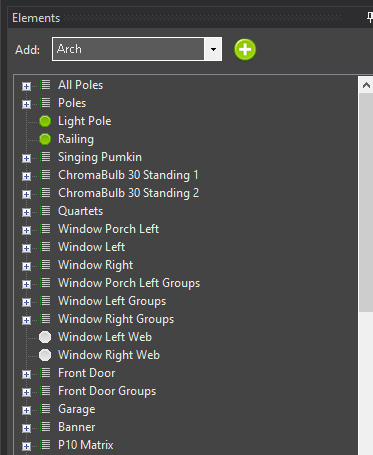
Task: Select the Window Right Web element
Action: click(x=109, y=355)
